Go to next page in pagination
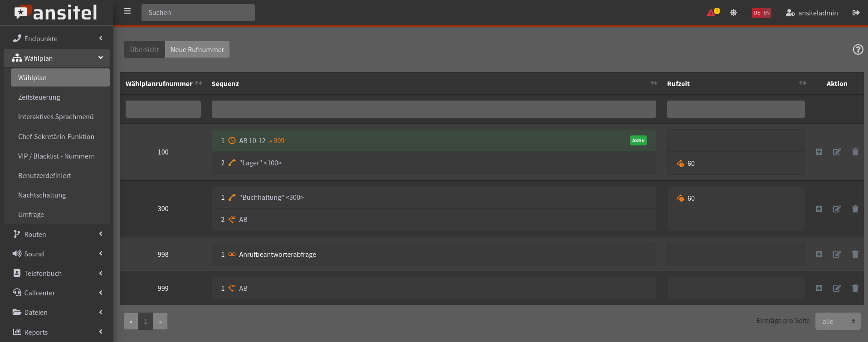This screenshot has height=342, width=868. pyautogui.click(x=160, y=321)
